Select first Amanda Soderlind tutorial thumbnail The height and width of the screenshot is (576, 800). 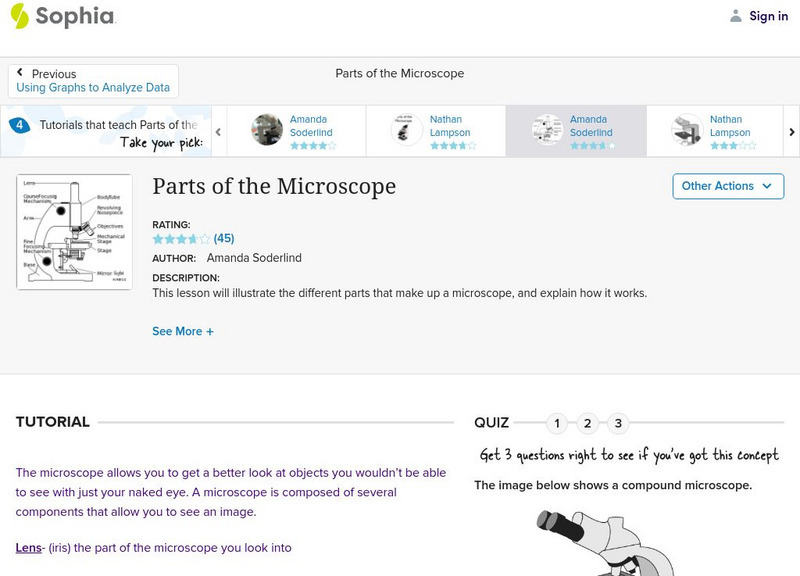click(x=267, y=130)
